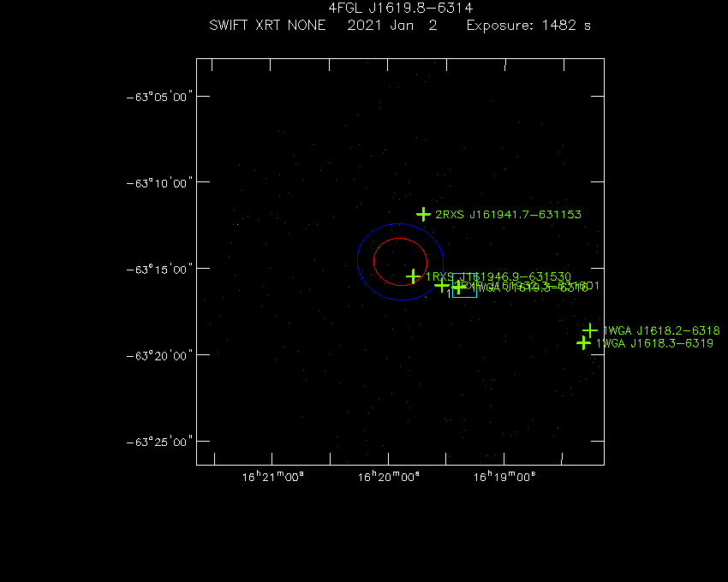The image size is (728, 582).
Task: Select the 1WGA J1618.3-6319 label
Action: [654, 343]
